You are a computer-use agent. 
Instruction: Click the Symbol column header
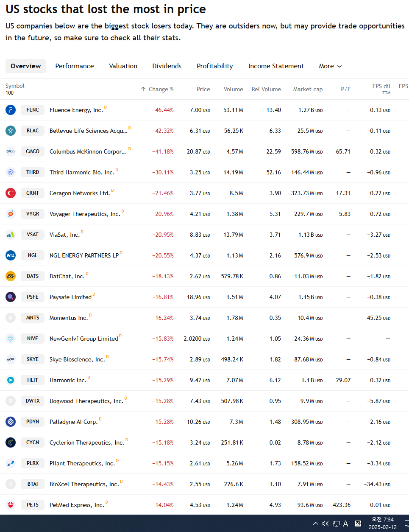[x=15, y=86]
